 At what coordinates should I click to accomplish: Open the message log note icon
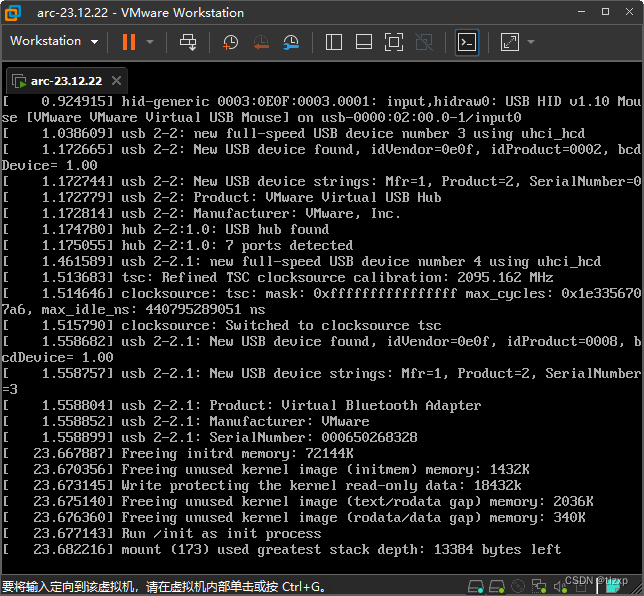click(612, 587)
